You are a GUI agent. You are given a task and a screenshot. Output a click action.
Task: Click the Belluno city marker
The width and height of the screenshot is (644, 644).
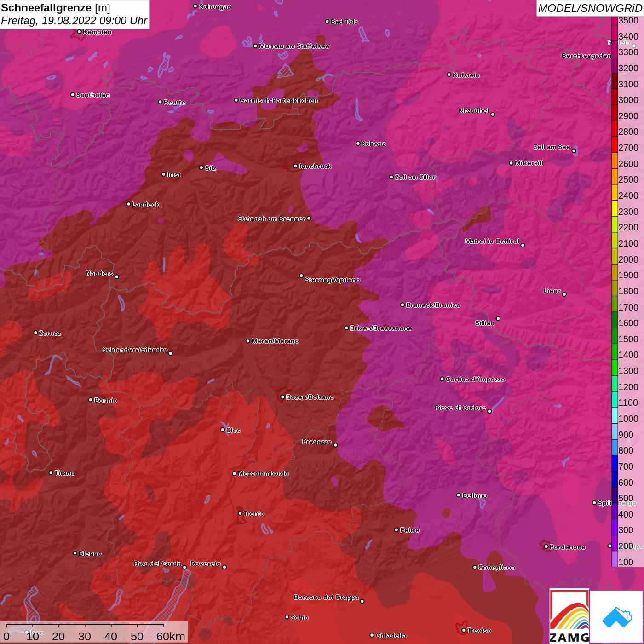click(458, 495)
